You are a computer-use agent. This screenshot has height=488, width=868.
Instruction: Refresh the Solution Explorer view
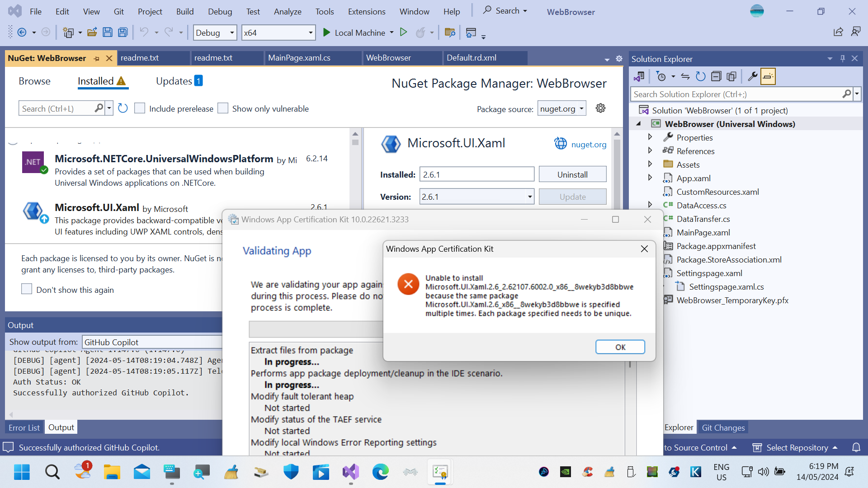701,76
